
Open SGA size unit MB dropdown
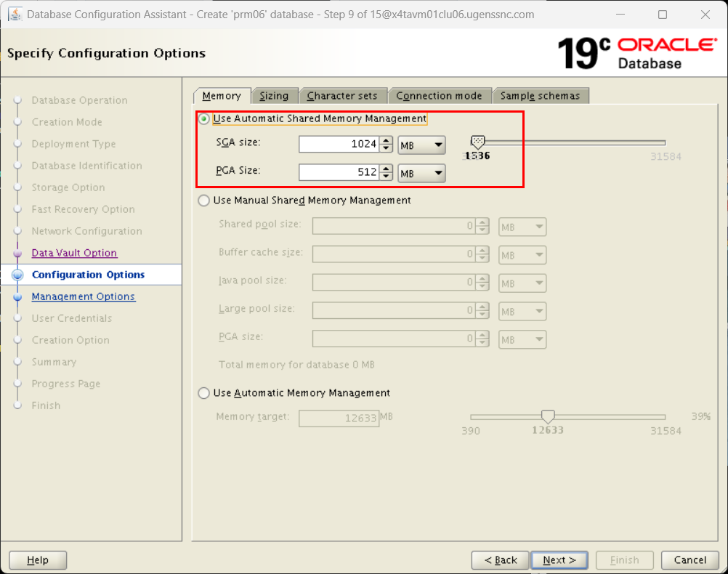tap(421, 145)
